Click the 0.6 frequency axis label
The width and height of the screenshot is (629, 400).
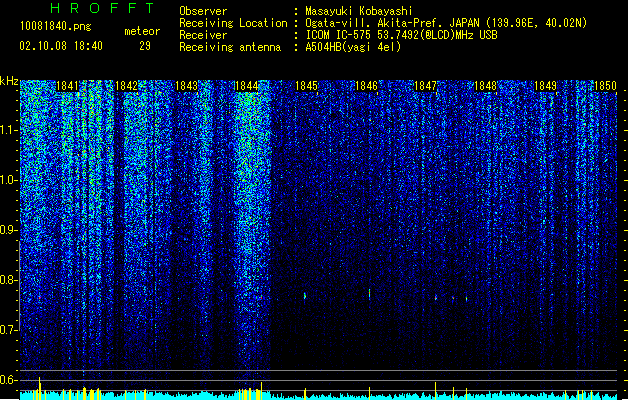point(8,380)
